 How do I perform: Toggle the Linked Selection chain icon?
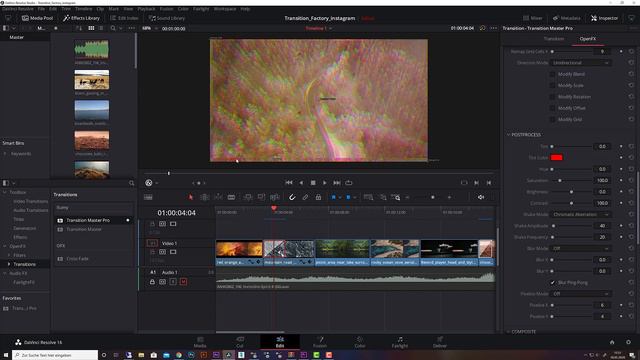pyautogui.click(x=305, y=197)
